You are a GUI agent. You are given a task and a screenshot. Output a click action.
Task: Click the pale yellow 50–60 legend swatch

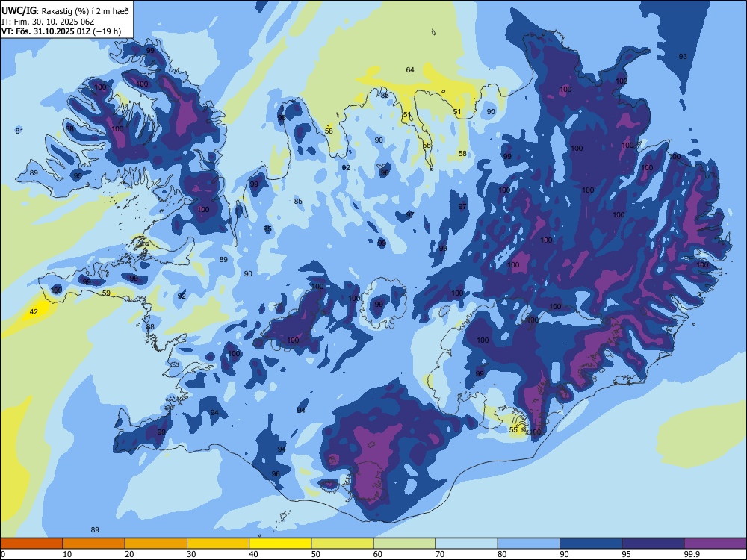[343, 544]
